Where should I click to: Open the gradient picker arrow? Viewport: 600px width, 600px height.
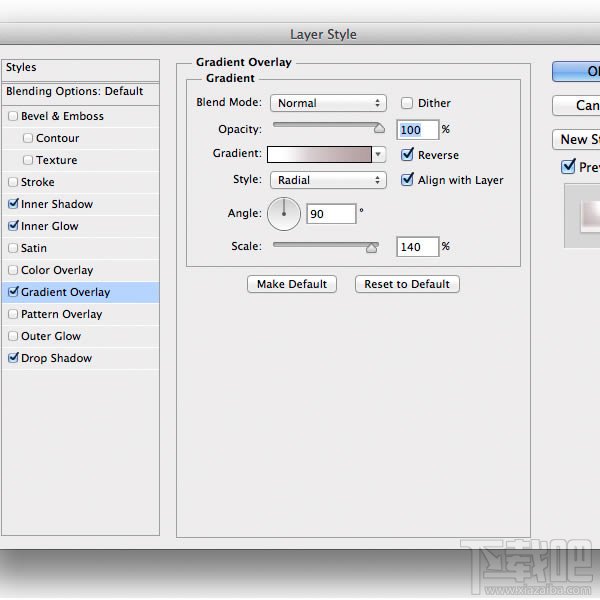(x=378, y=154)
